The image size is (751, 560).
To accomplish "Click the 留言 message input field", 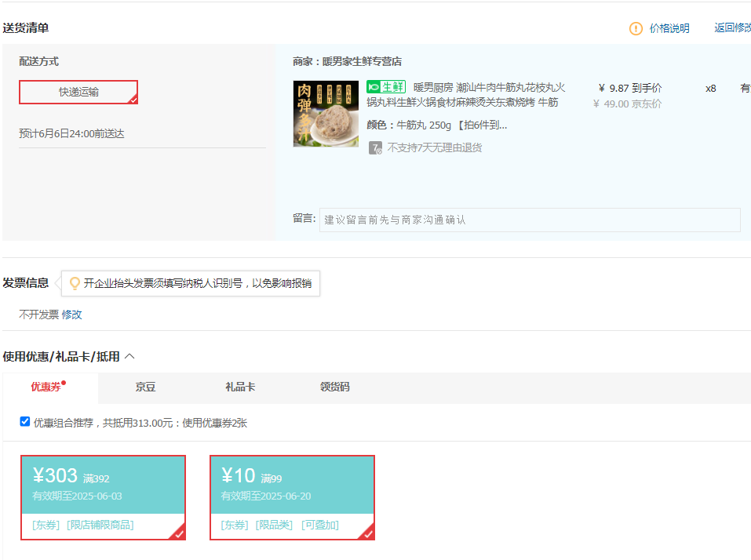I will pos(530,220).
